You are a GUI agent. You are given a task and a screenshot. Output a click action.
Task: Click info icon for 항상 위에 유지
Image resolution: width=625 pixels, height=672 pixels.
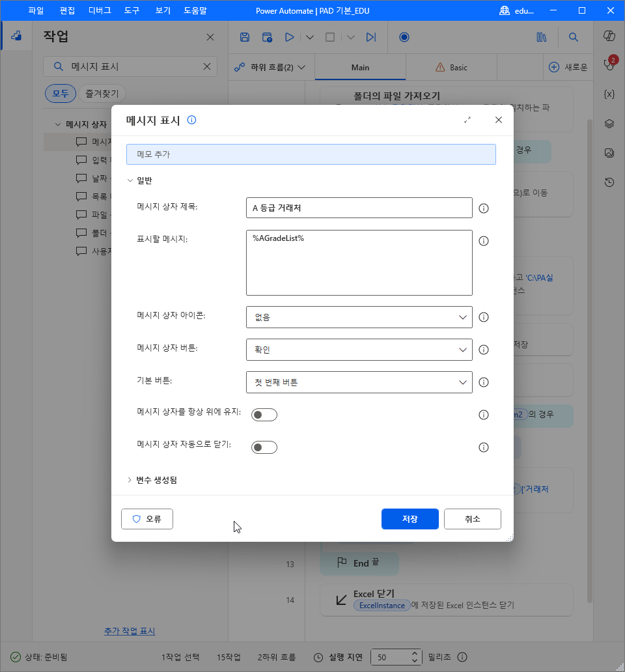484,415
